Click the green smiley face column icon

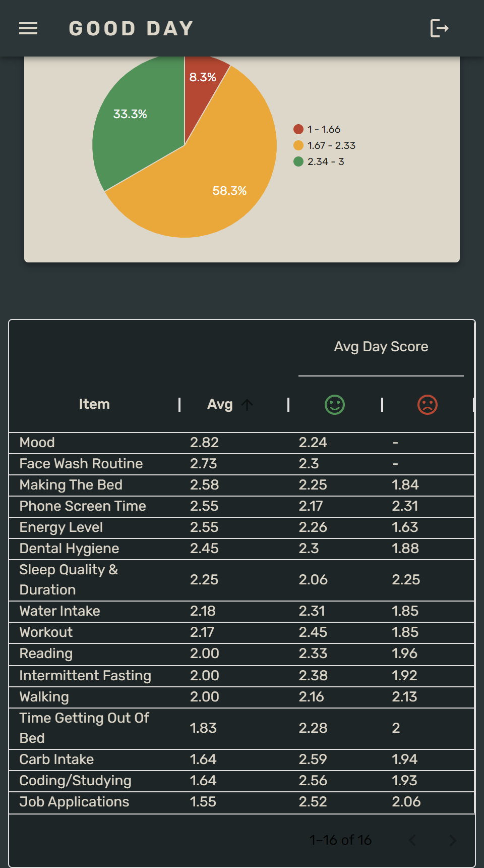click(x=334, y=405)
